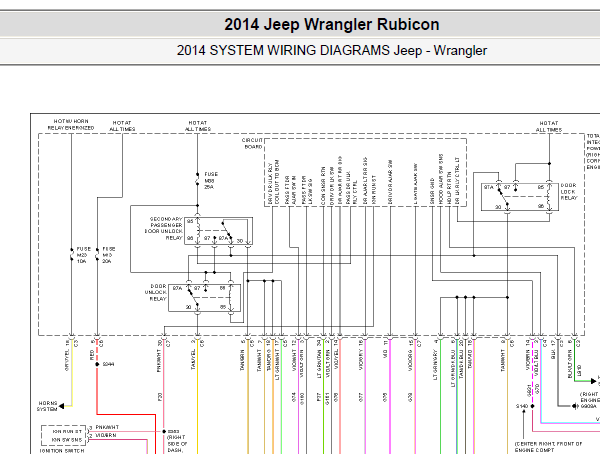Click terminal 87A of the door unlock relay
The image size is (600, 454).
coord(177,288)
